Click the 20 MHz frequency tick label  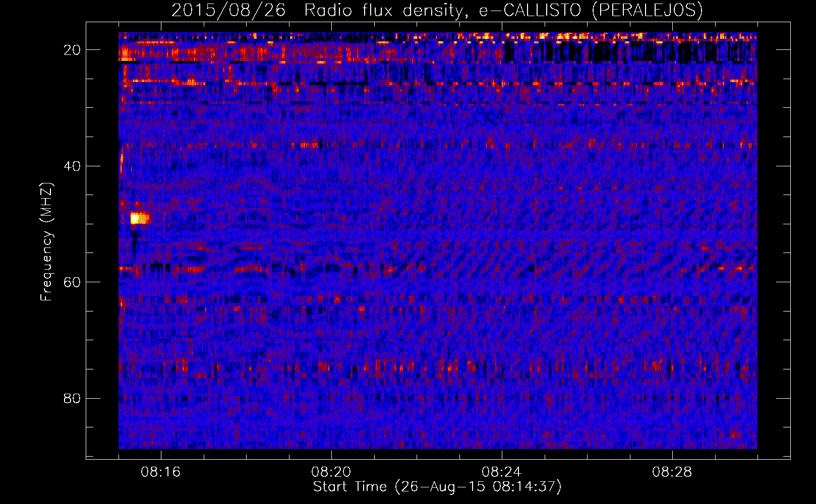72,50
